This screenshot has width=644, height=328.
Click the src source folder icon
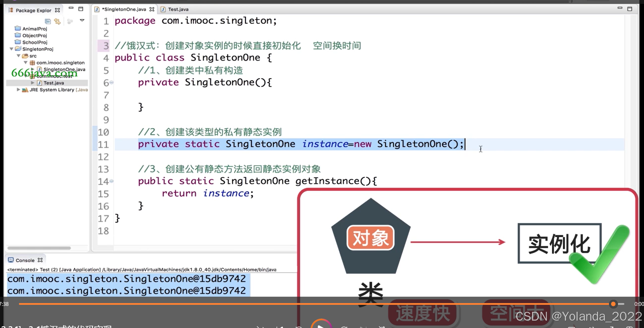(x=25, y=56)
